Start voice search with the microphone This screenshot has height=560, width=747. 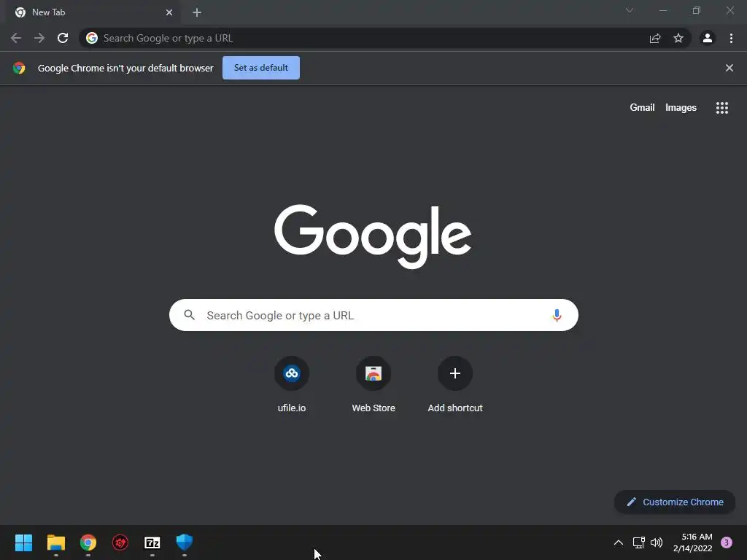coord(557,315)
